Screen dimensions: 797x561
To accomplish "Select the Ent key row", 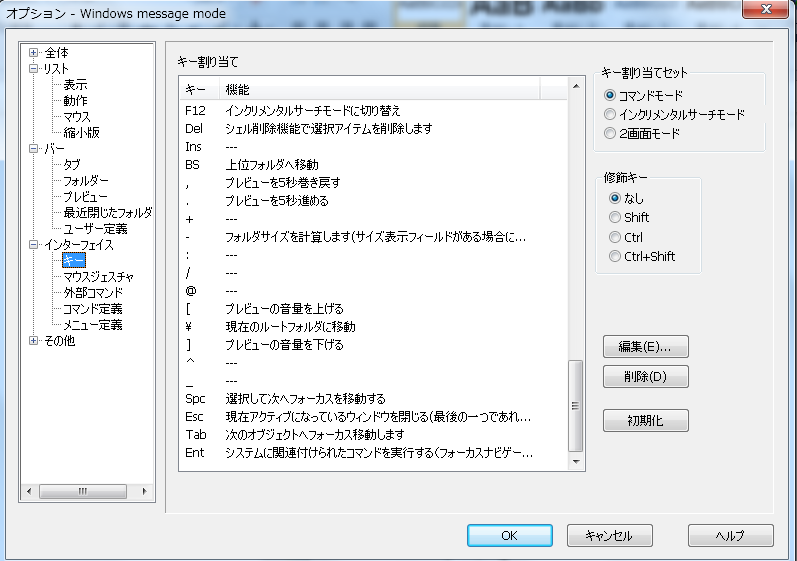I will click(x=374, y=453).
